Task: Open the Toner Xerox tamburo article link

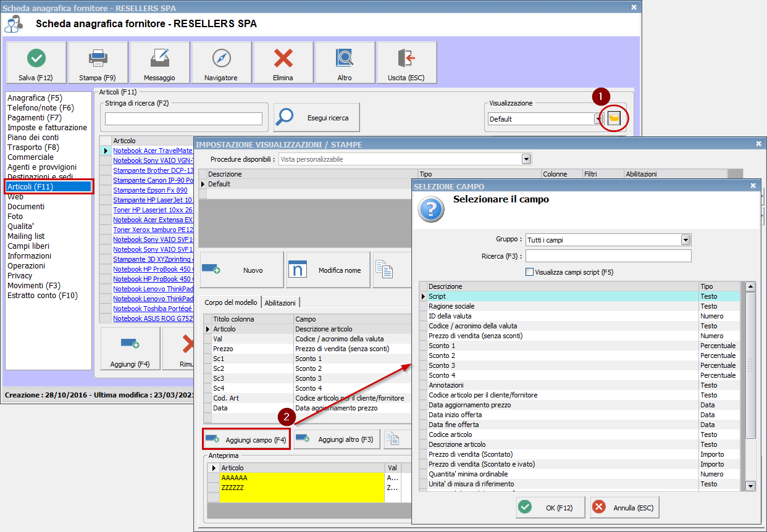Action: point(153,230)
